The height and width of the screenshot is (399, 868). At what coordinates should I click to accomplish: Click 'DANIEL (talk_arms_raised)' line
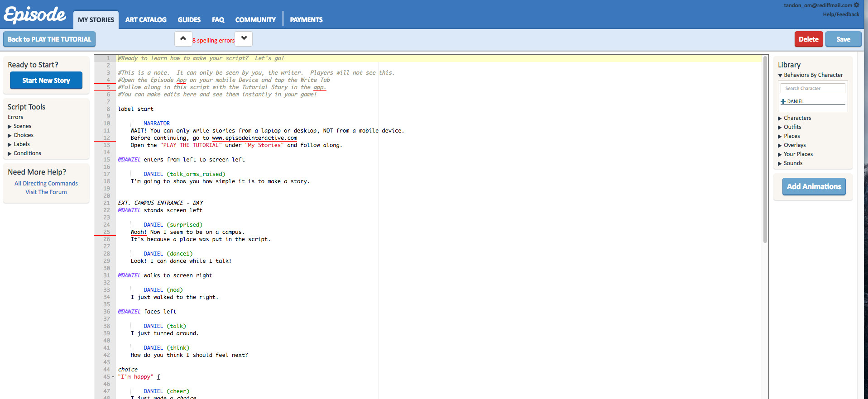(x=184, y=174)
